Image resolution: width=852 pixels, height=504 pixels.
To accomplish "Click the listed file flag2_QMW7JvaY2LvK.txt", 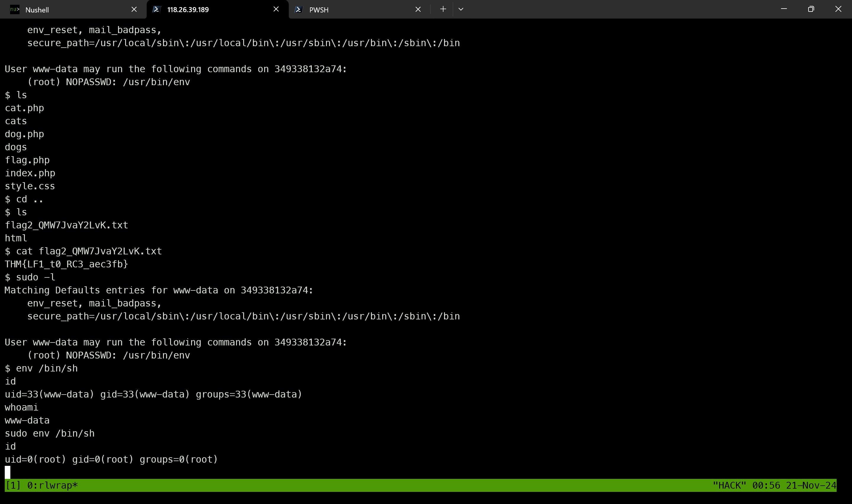I will pyautogui.click(x=67, y=225).
